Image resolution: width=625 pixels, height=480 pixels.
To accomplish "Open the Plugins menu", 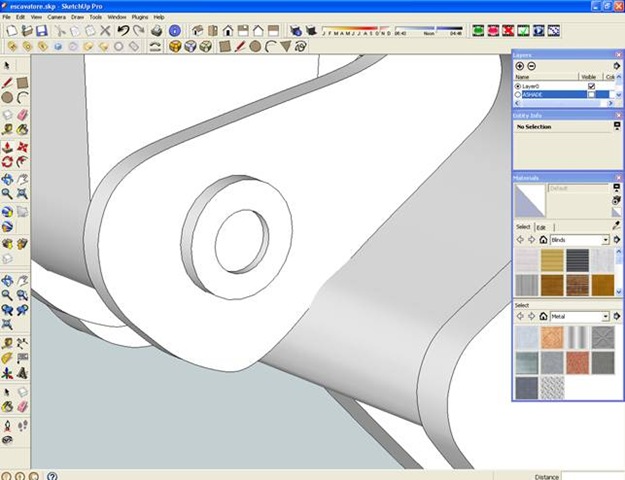I will coord(139,17).
